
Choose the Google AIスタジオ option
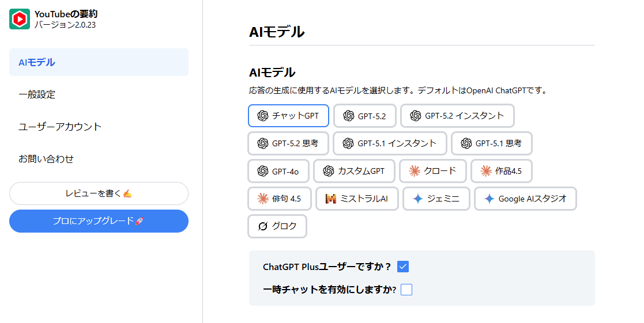[x=525, y=199]
